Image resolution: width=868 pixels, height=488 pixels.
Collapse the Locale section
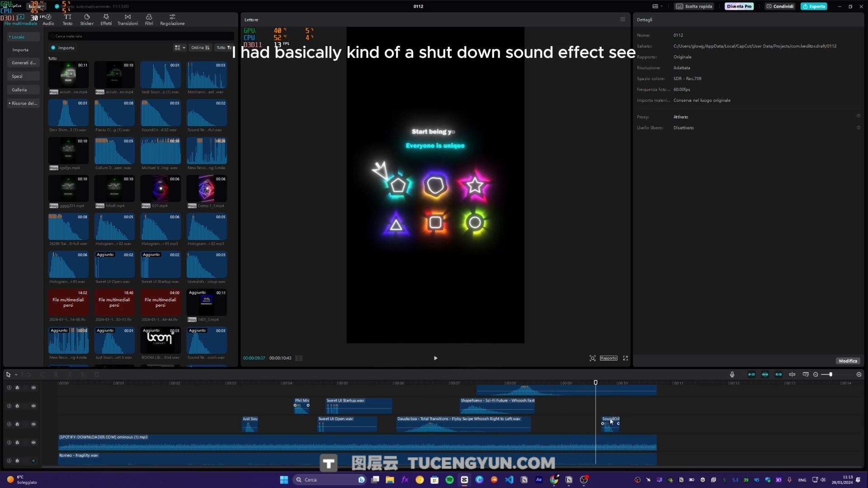point(24,37)
